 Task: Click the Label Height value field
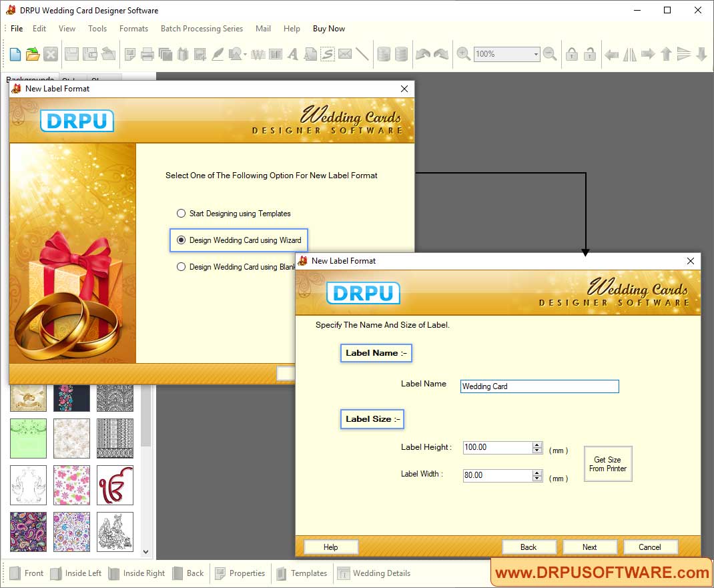pos(498,447)
